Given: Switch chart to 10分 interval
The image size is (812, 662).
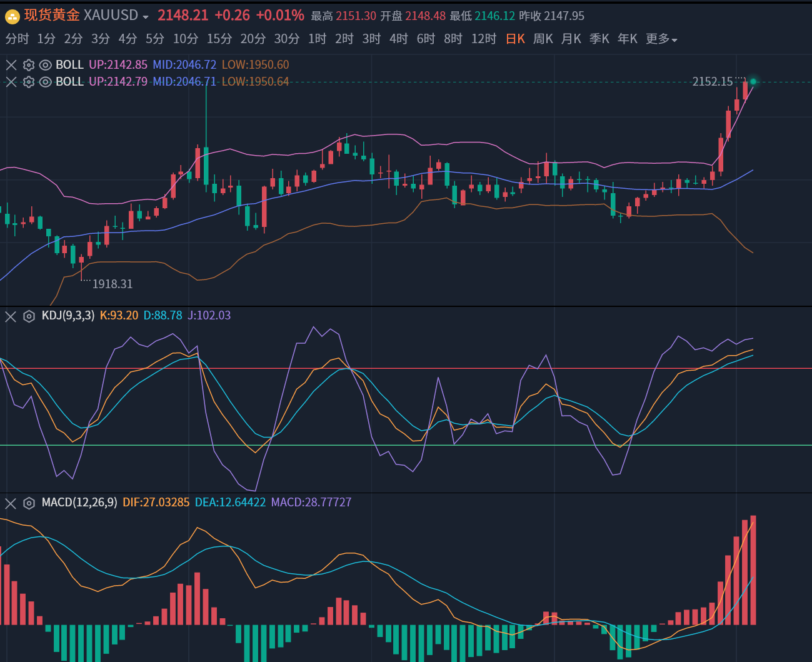Looking at the screenshot, I should (186, 39).
